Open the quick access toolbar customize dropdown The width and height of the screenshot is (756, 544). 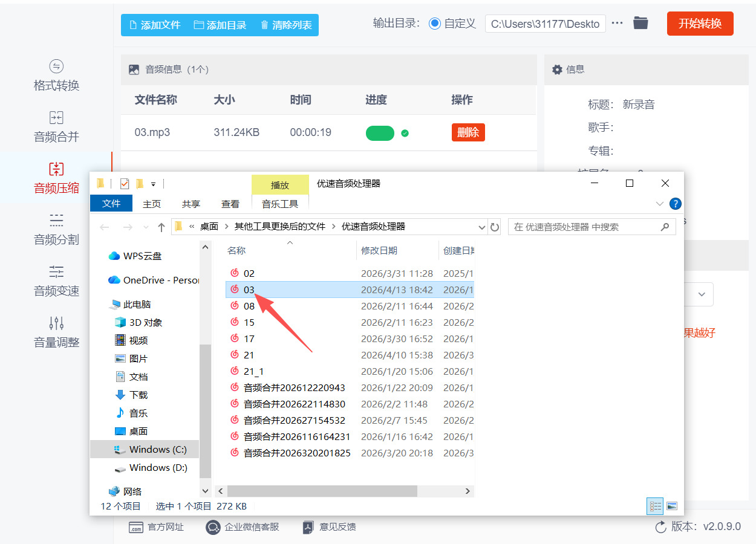point(153,184)
